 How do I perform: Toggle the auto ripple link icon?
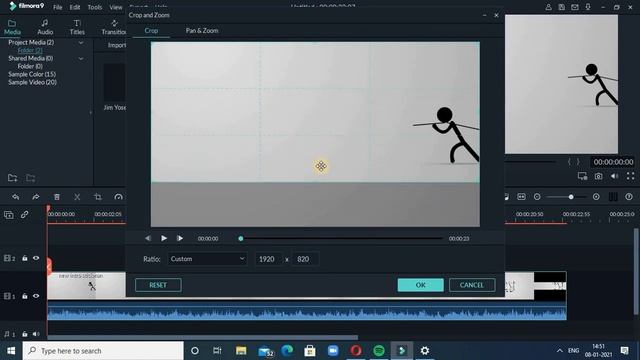click(x=24, y=214)
